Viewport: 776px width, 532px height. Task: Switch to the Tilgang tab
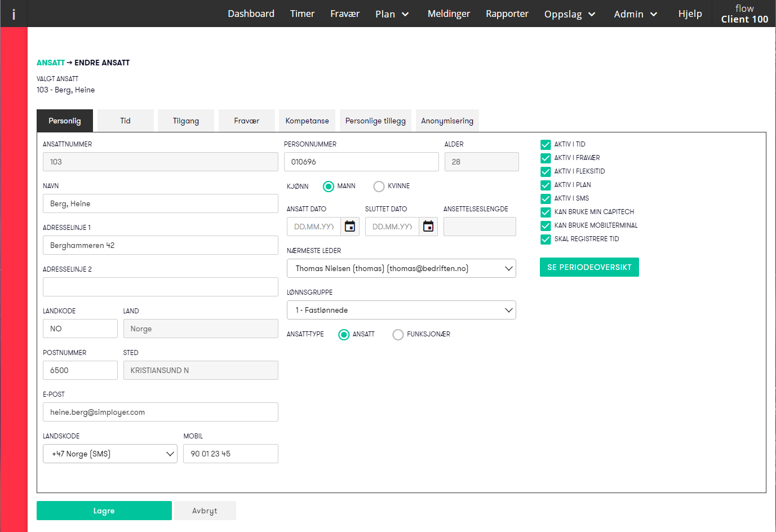point(186,121)
